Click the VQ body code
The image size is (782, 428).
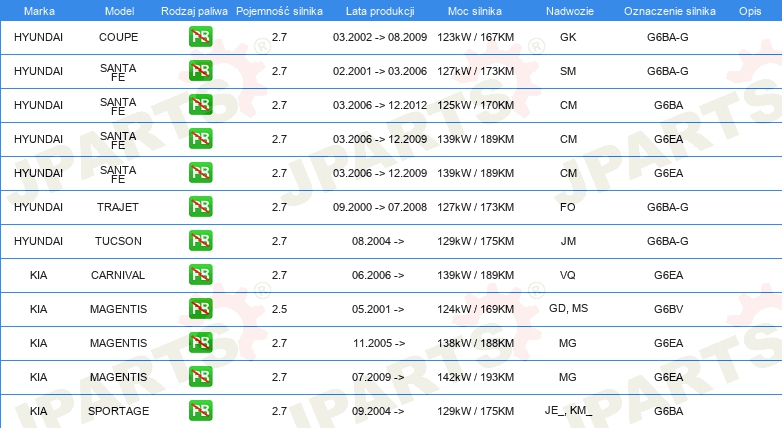568,275
